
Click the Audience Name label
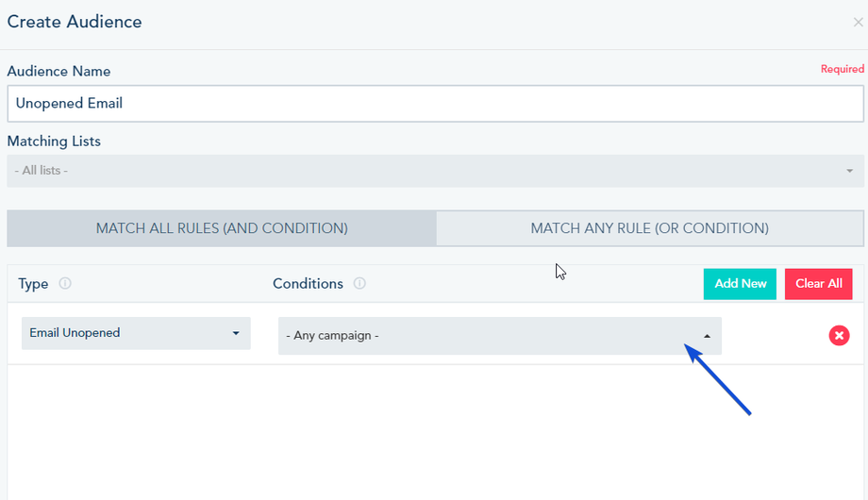click(x=58, y=72)
